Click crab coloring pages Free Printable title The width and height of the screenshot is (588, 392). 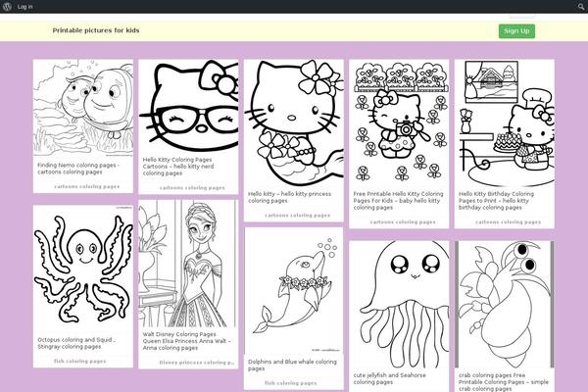(504, 382)
